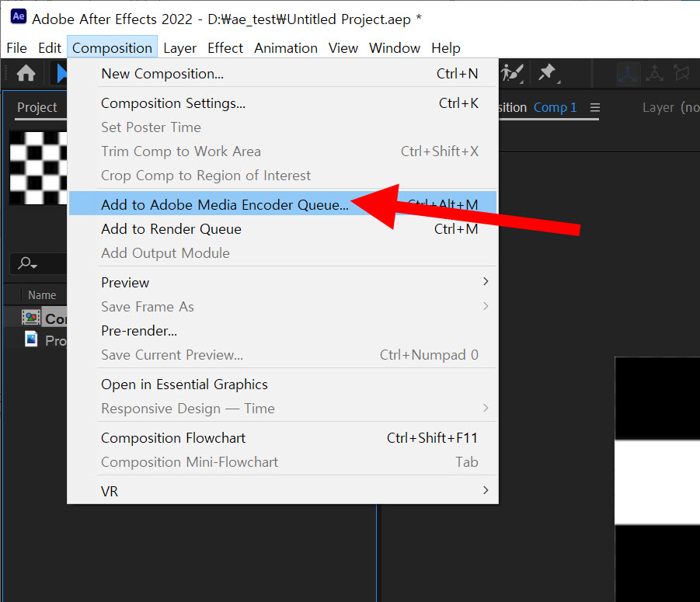Switch to the Project panel tab
The height and width of the screenshot is (602, 700).
pos(37,107)
